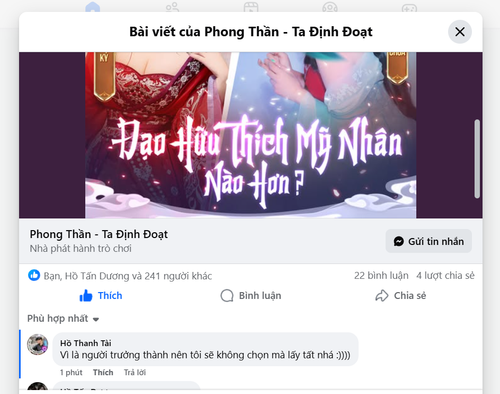Open the Hồ Thanh Tài name link

click(86, 343)
